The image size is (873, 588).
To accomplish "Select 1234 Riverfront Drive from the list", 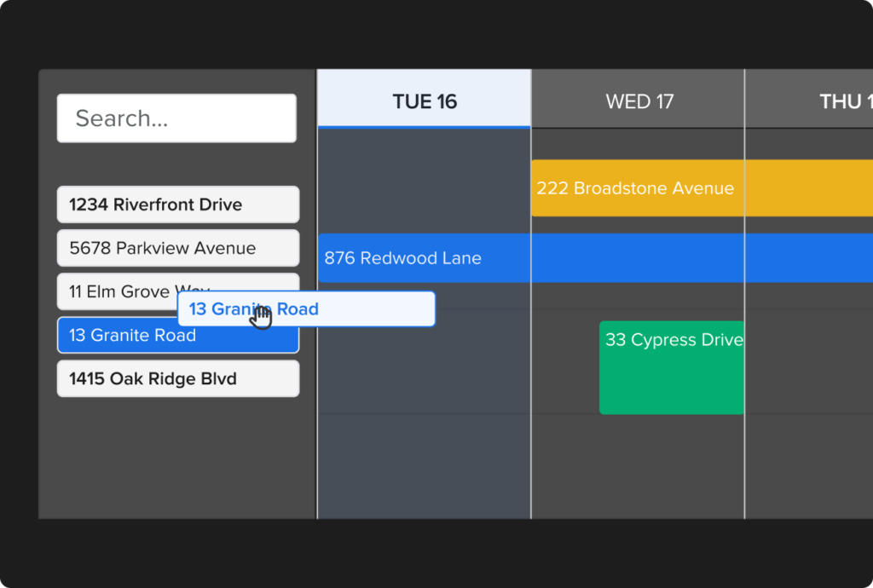I will coord(177,205).
